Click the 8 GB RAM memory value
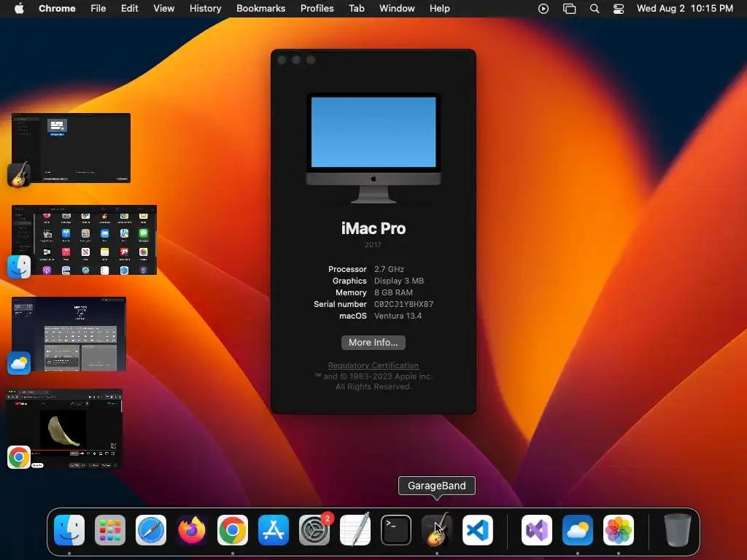Screen dimensions: 747x560 (393, 292)
